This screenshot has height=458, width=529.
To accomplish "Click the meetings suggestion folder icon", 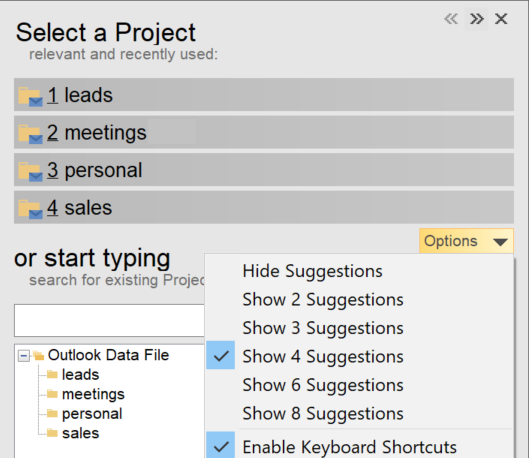I will (x=30, y=134).
